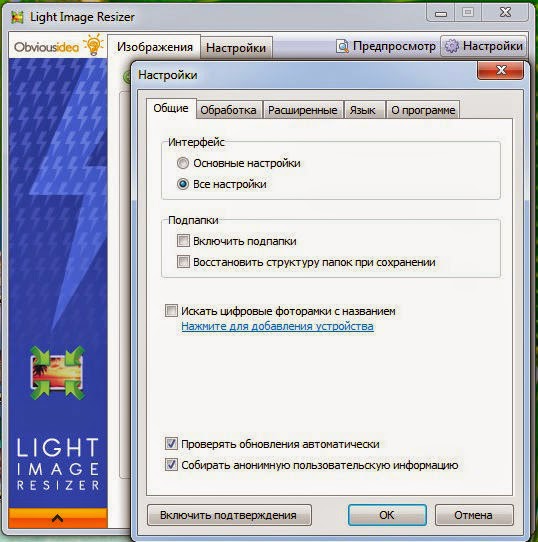
Task: Minimize the Light Image Resizer window
Action: pyautogui.click(x=441, y=13)
